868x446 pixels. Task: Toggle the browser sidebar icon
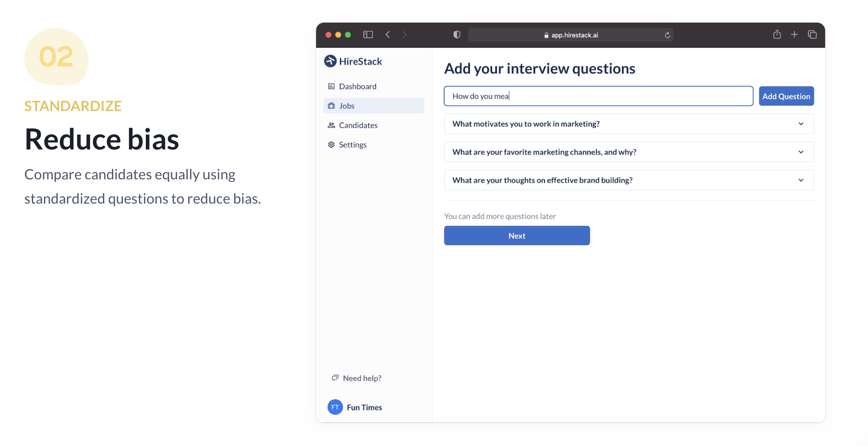tap(368, 35)
